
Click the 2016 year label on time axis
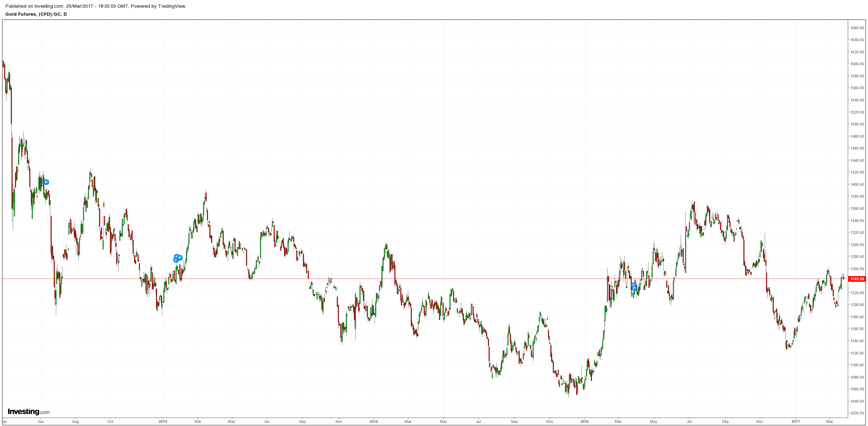pos(584,421)
